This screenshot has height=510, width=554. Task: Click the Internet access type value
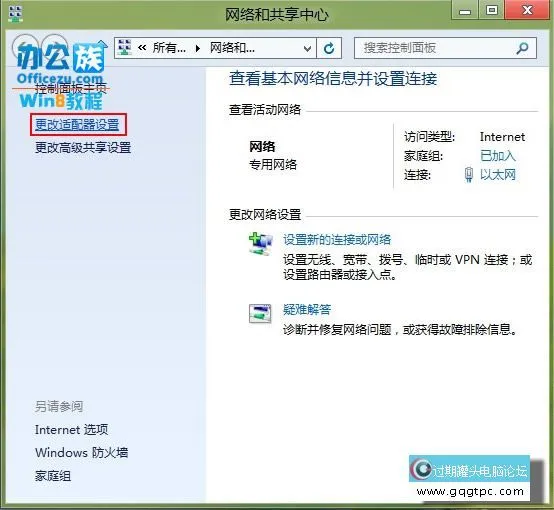(502, 137)
